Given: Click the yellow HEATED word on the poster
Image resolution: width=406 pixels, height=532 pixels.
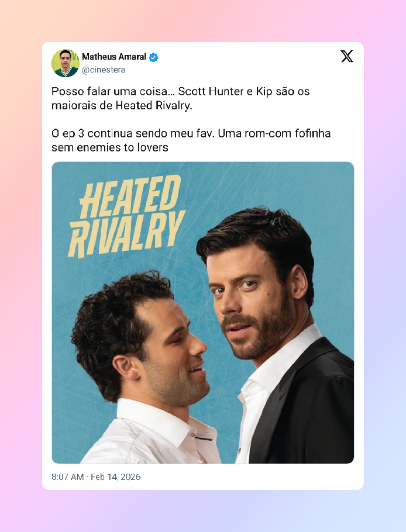Looking at the screenshot, I should [x=130, y=197].
